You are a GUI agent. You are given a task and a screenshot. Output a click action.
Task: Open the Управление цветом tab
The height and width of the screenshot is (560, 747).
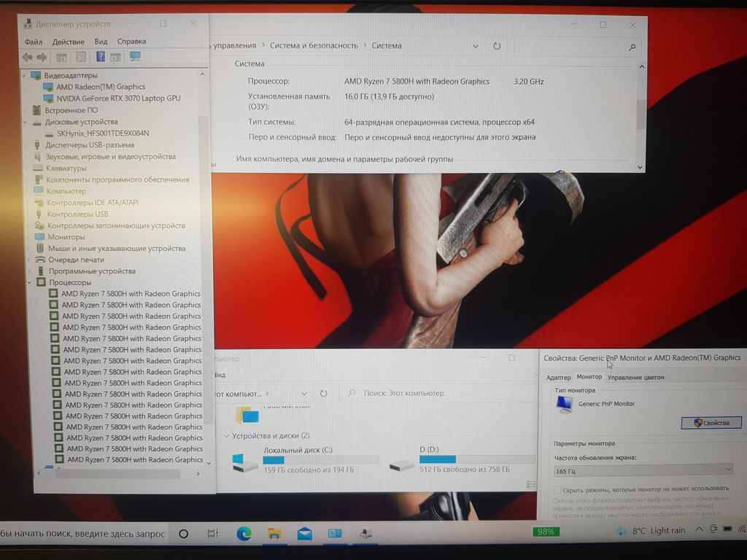click(635, 377)
